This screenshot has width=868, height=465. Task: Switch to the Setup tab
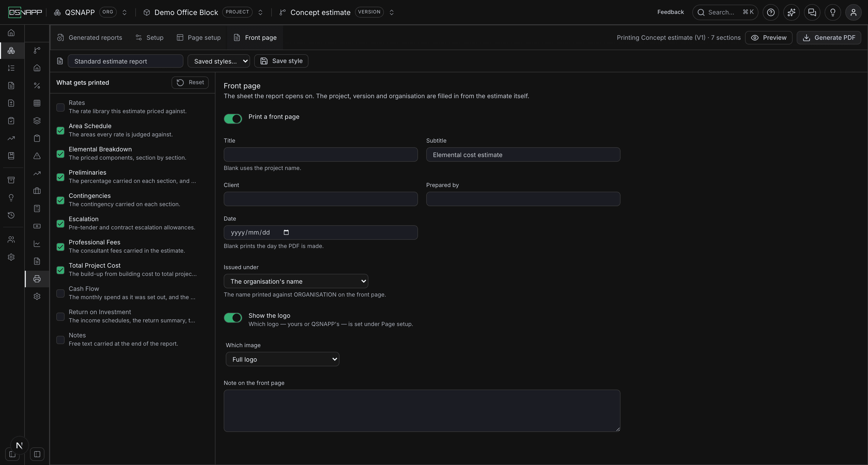[150, 37]
